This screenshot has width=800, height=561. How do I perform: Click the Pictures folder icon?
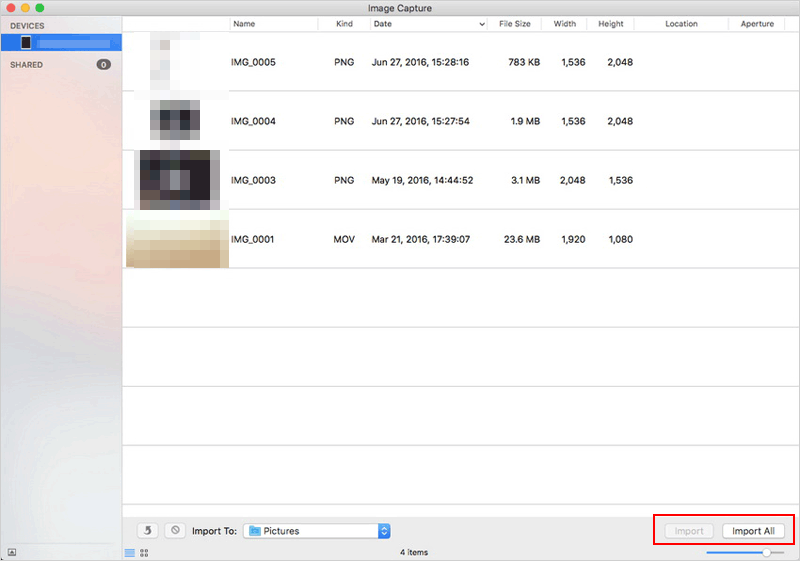point(255,531)
